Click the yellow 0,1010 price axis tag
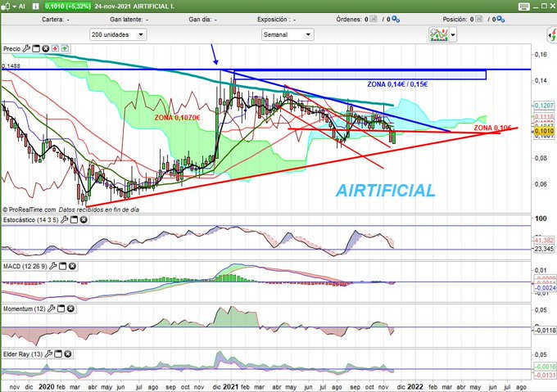Screen dimensions: 557x392 (544, 131)
